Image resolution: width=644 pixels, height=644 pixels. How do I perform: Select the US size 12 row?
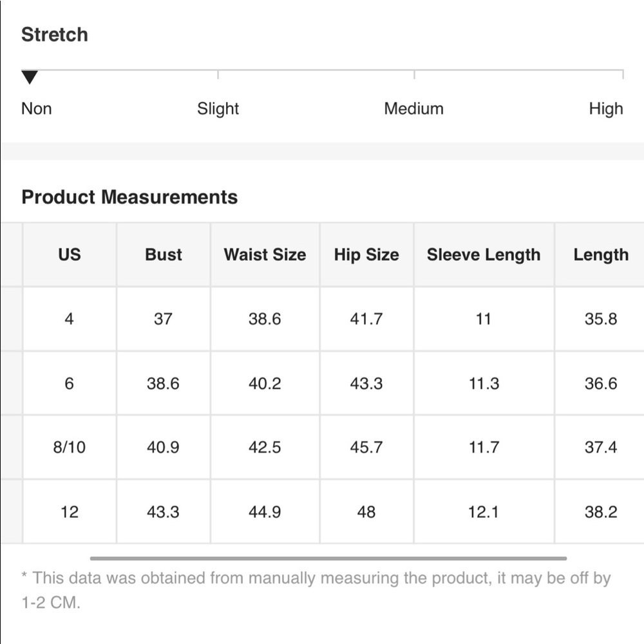pyautogui.click(x=70, y=512)
